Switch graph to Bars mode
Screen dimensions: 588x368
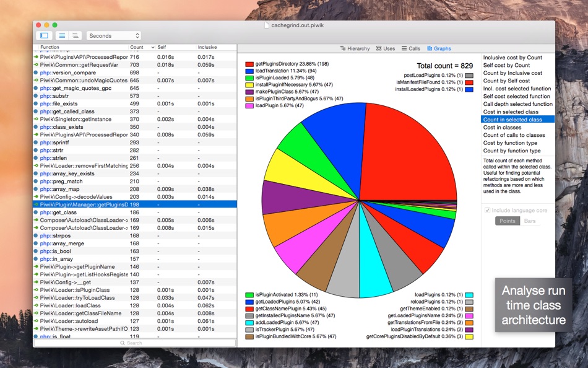(529, 221)
